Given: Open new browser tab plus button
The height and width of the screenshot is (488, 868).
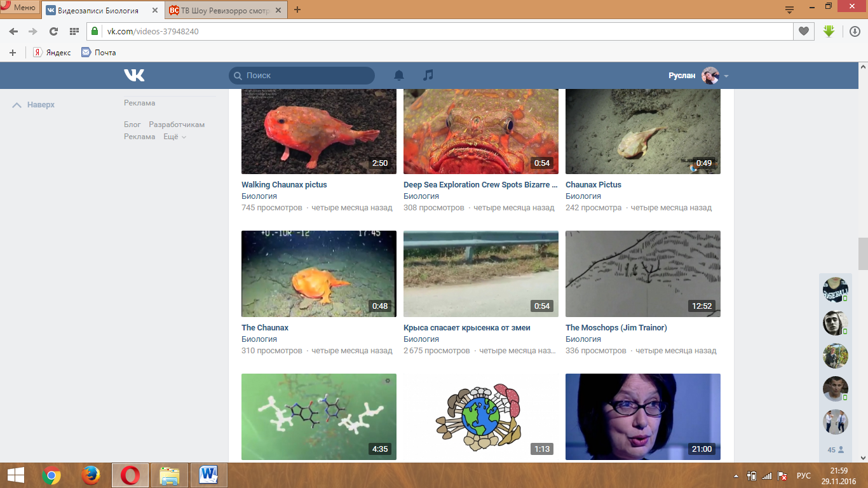Looking at the screenshot, I should point(297,10).
